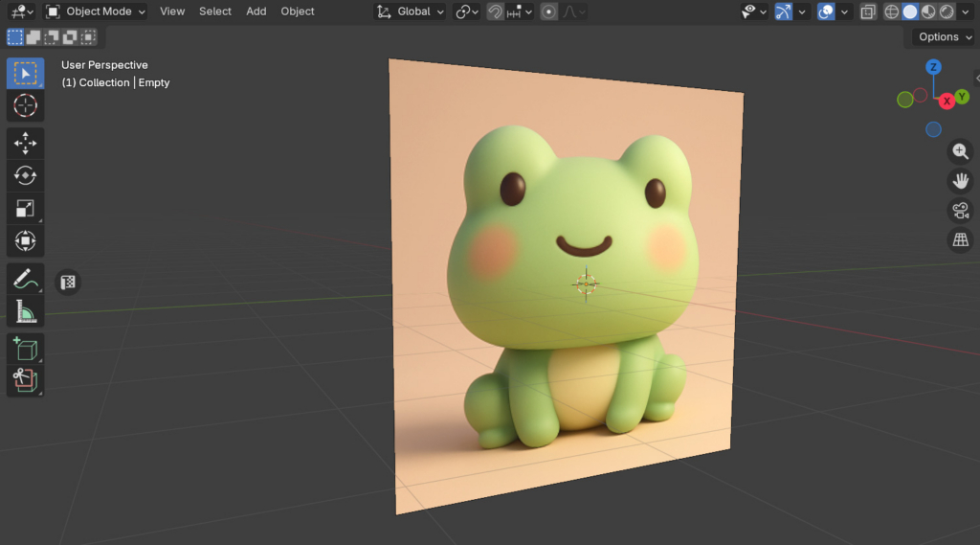Expand the overlays settings dropdown arrow
Image resolution: width=980 pixels, height=545 pixels.
point(844,11)
